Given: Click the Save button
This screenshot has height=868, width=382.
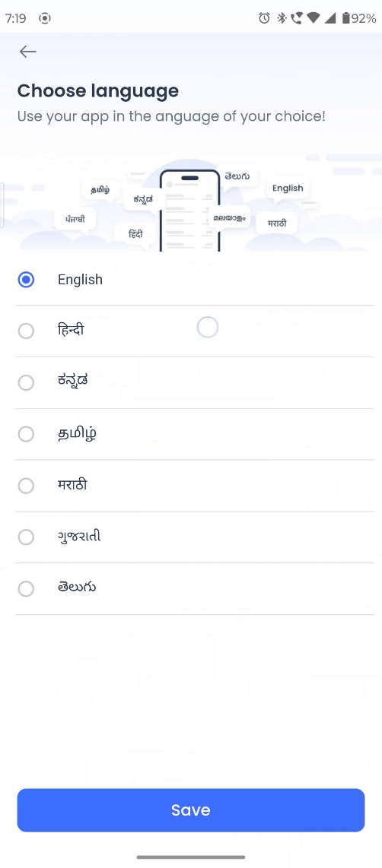Looking at the screenshot, I should [191, 810].
